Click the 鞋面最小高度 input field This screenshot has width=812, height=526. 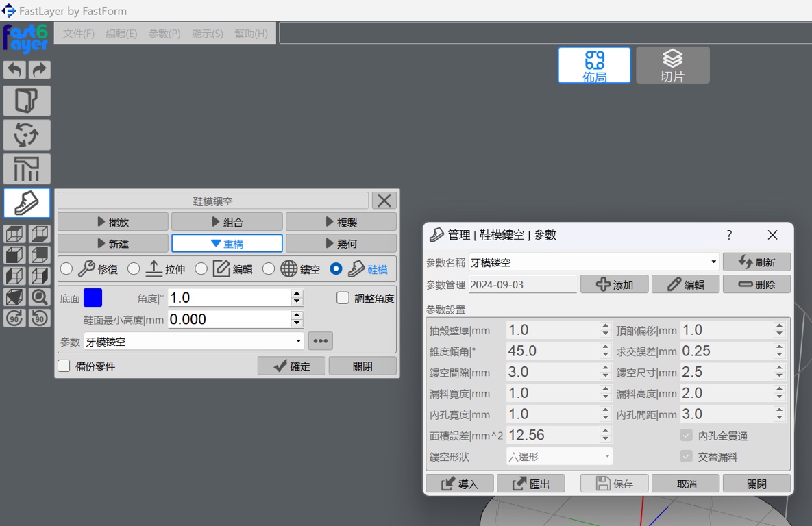point(228,319)
